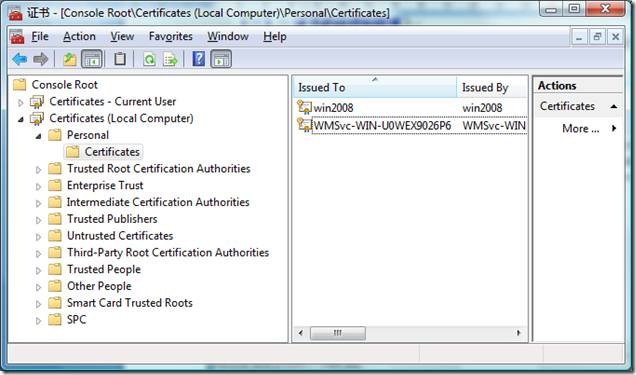Screen dimensions: 636x375
Task: Close the inner console child window
Action: pos(615,37)
